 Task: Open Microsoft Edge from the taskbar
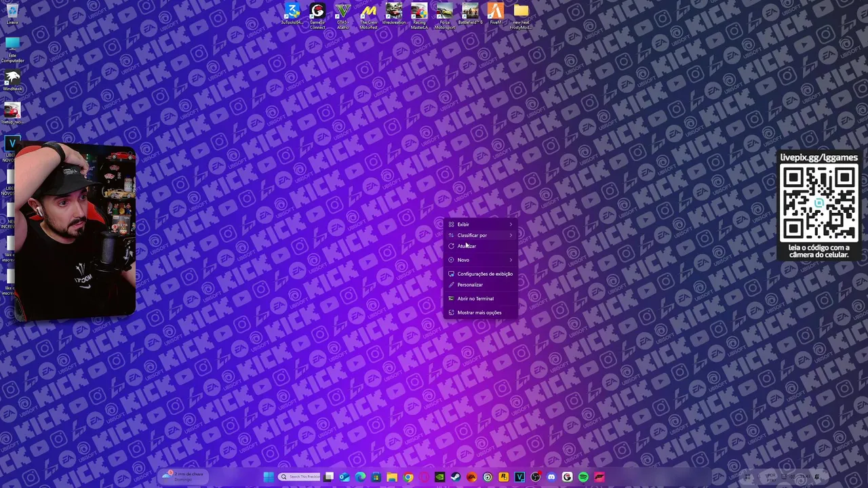(x=360, y=477)
